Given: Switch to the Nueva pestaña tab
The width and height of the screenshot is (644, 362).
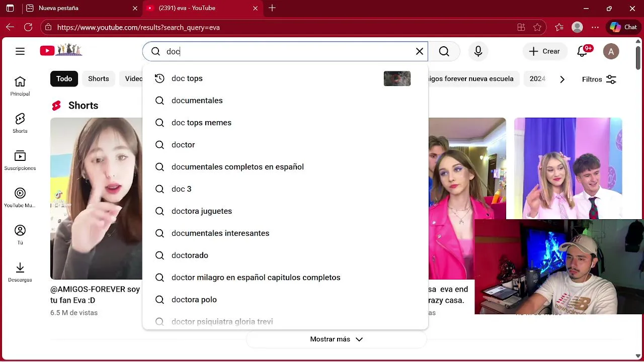Looking at the screenshot, I should (x=80, y=8).
